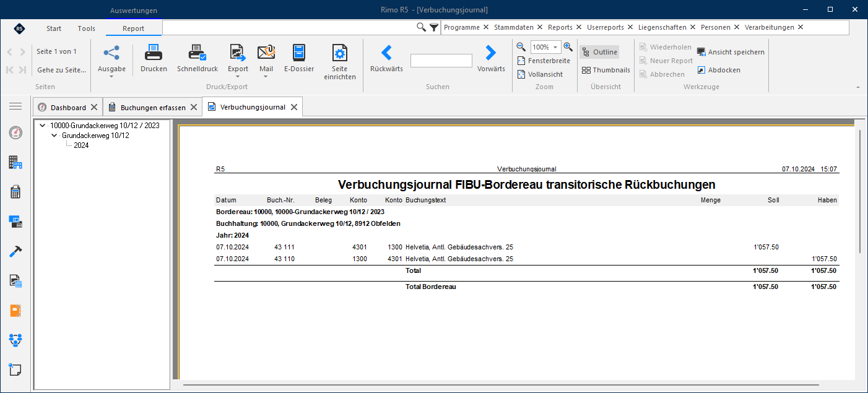Viewport: 868px width, 393px height.
Task: Toggle the Outline panel
Action: 599,52
